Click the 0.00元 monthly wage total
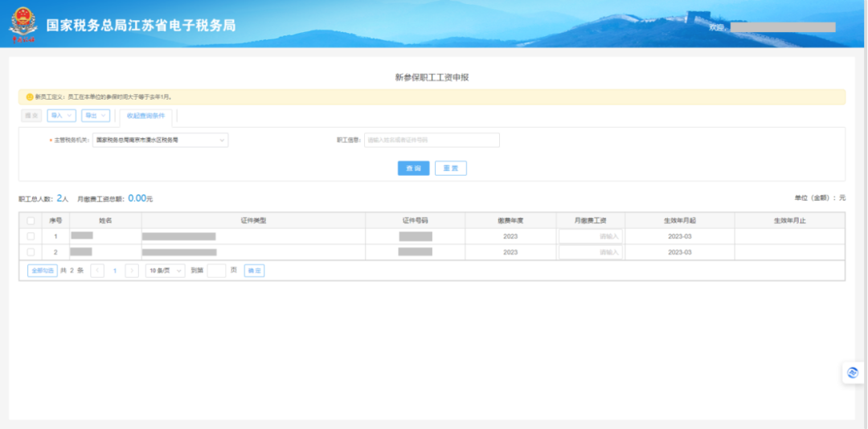Image resolution: width=868 pixels, height=429 pixels. pos(141,198)
